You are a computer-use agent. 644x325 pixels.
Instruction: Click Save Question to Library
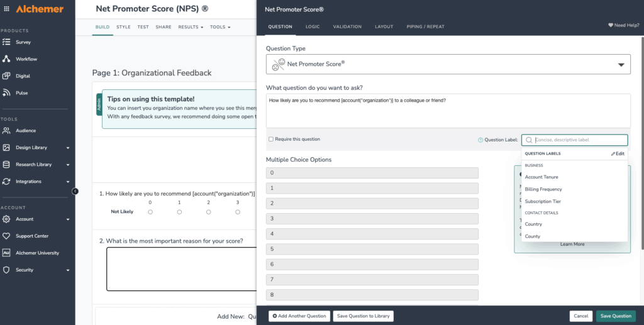(x=363, y=316)
